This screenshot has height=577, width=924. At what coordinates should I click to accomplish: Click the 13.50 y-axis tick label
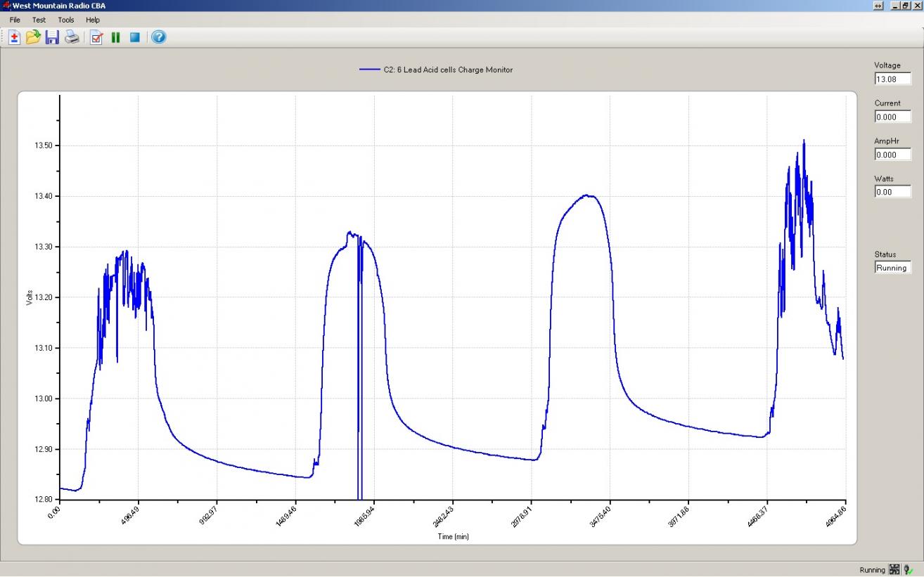tap(43, 145)
